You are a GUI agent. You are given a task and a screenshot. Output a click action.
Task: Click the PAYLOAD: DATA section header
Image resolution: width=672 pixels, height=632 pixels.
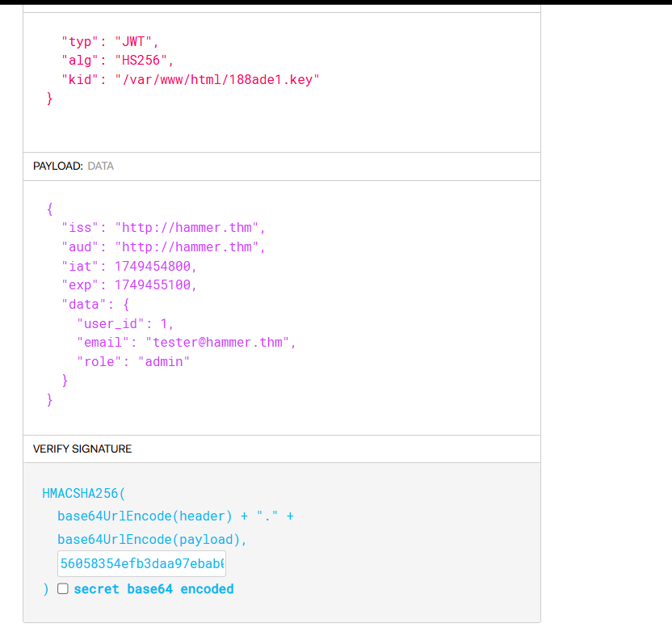tap(73, 166)
